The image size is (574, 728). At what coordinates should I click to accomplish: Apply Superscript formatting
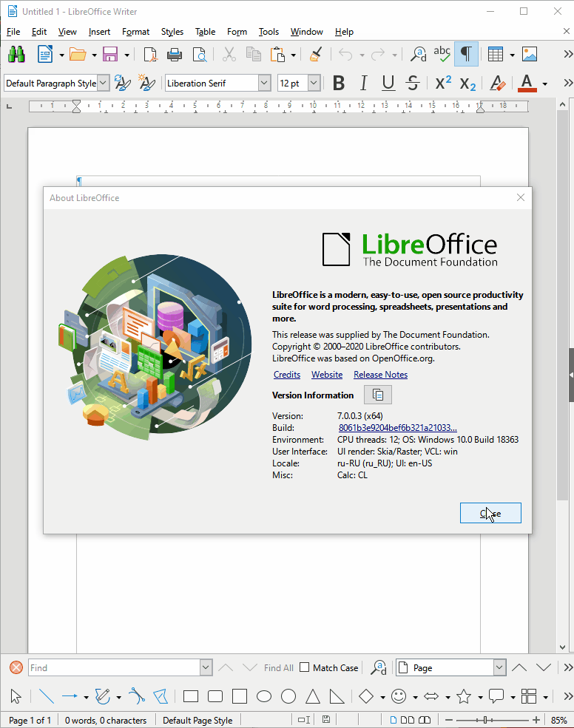tap(443, 83)
